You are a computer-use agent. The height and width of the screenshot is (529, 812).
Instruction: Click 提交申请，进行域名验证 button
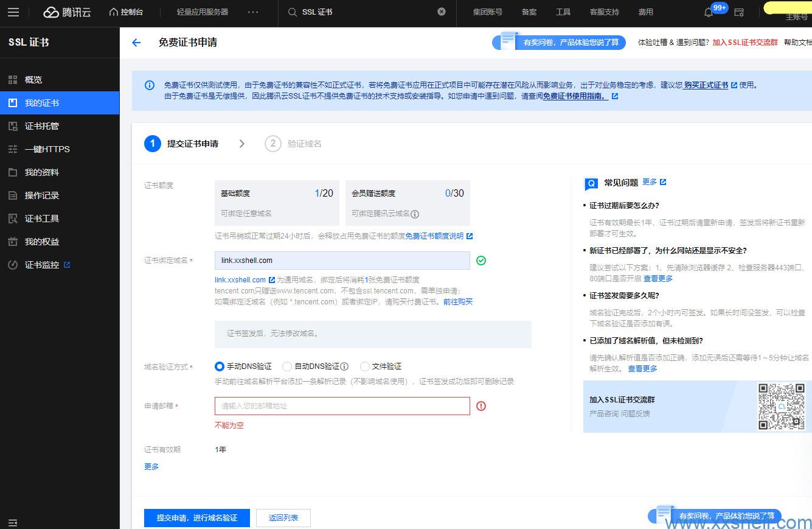[x=197, y=518]
